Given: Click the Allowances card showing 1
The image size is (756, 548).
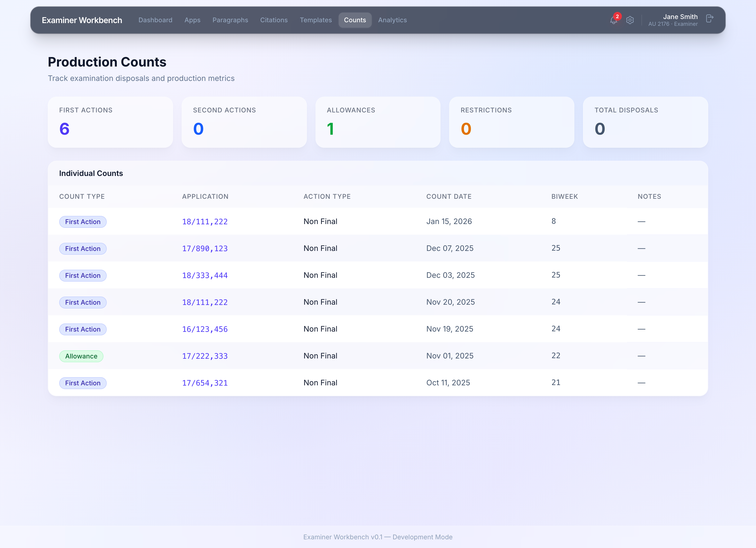Looking at the screenshot, I should pos(378,122).
